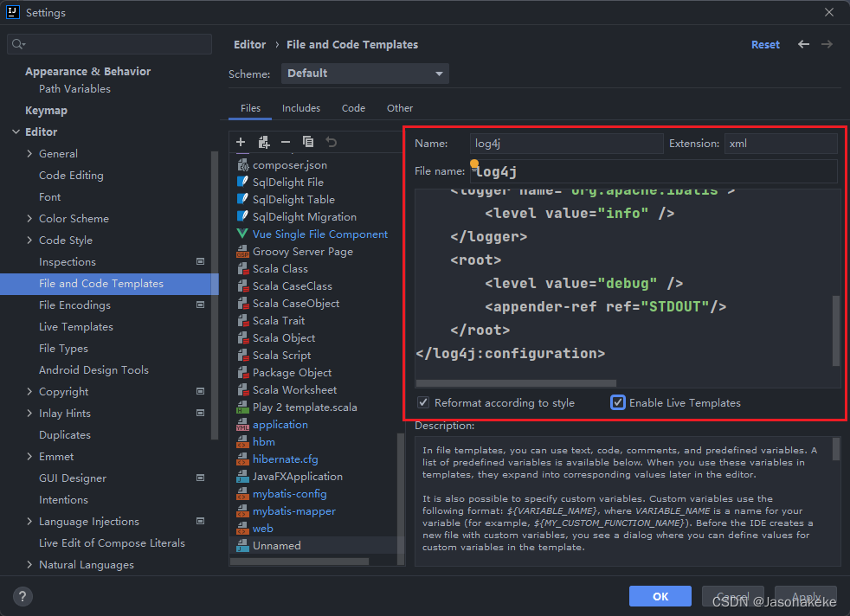The height and width of the screenshot is (616, 850).
Task: Expand the Language Injections node
Action: coord(29,521)
